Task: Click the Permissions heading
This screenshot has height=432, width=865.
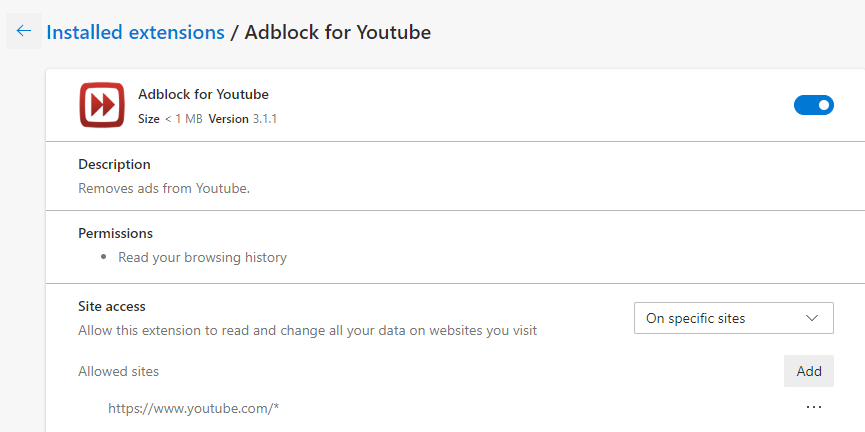Action: tap(115, 233)
